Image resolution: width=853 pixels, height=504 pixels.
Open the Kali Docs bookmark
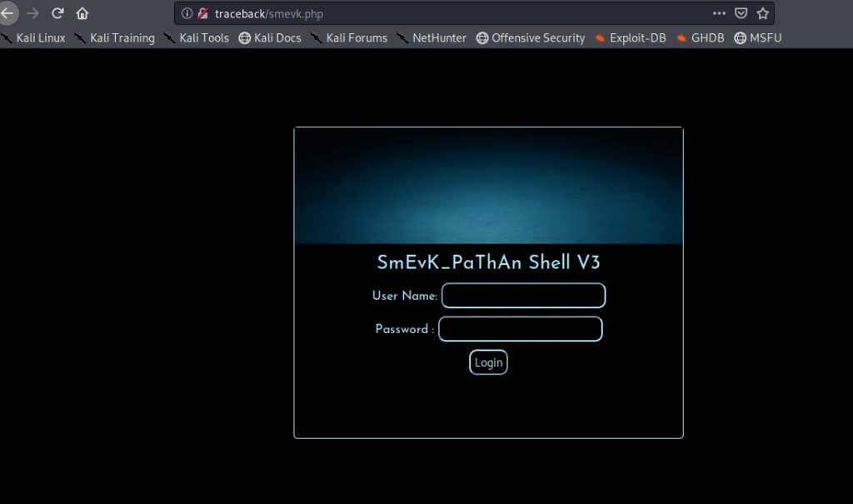[x=270, y=38]
